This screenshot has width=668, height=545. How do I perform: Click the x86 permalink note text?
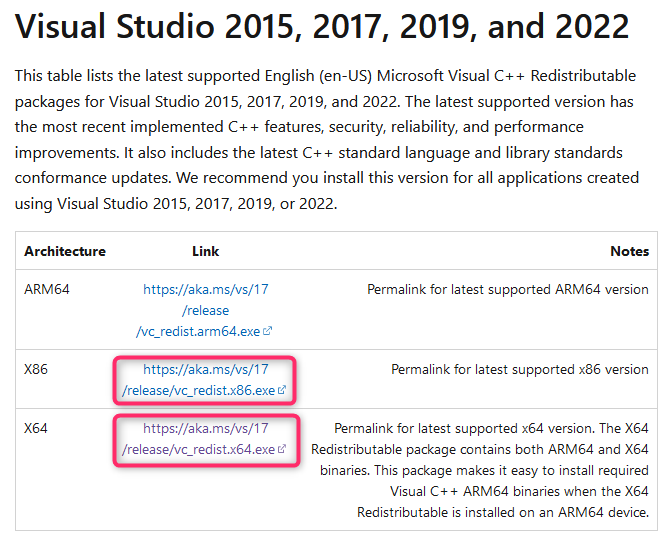519,369
